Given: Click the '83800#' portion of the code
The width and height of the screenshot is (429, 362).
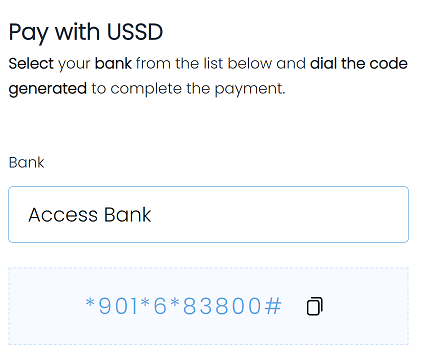Looking at the screenshot, I should (232, 306).
